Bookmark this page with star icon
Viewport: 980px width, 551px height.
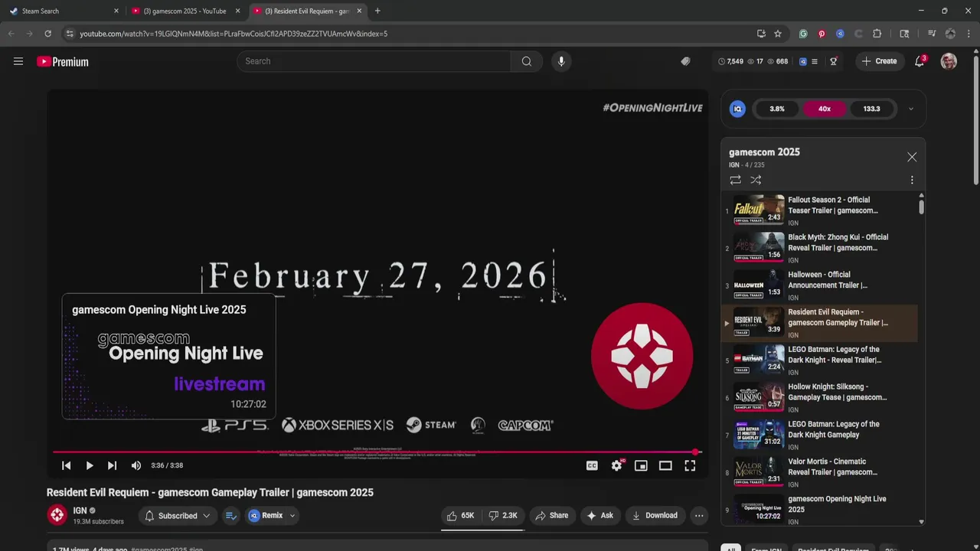pyautogui.click(x=778, y=34)
